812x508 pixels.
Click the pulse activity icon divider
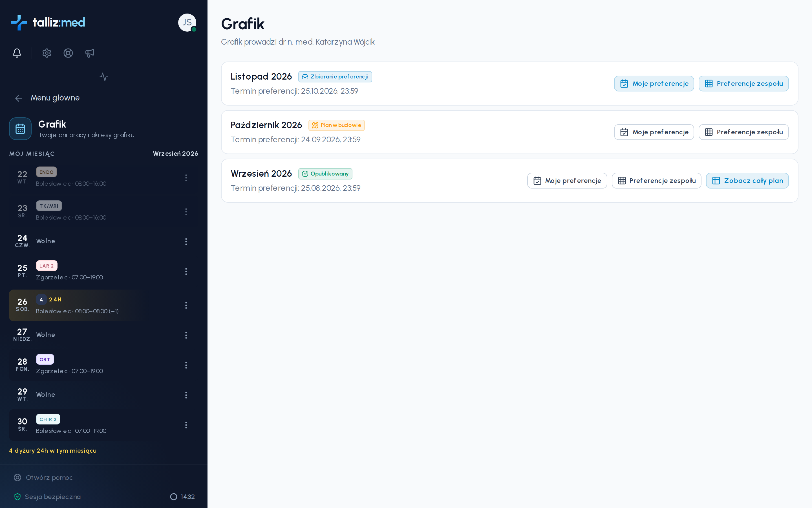[x=104, y=76]
